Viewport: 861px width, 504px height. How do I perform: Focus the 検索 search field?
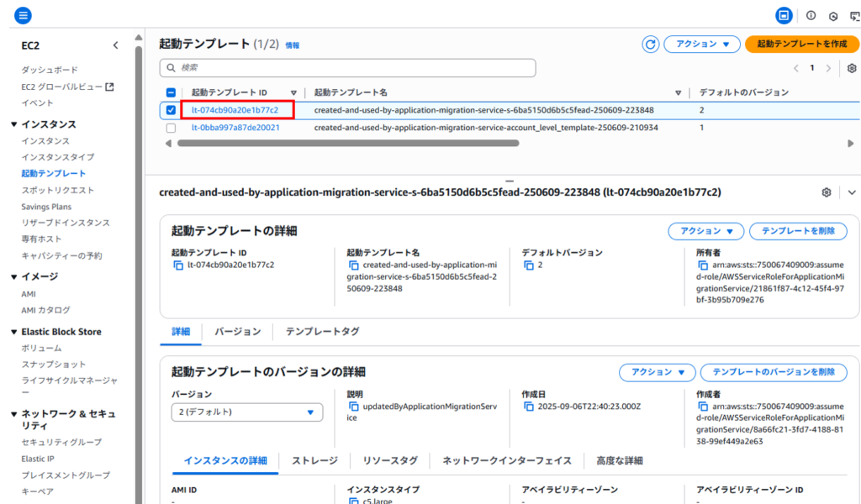[347, 68]
